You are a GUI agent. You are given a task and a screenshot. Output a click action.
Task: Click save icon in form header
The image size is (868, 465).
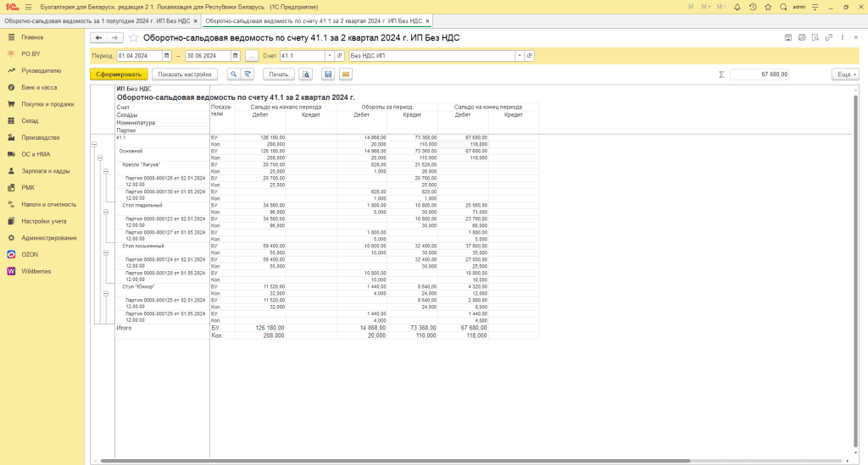coord(788,37)
